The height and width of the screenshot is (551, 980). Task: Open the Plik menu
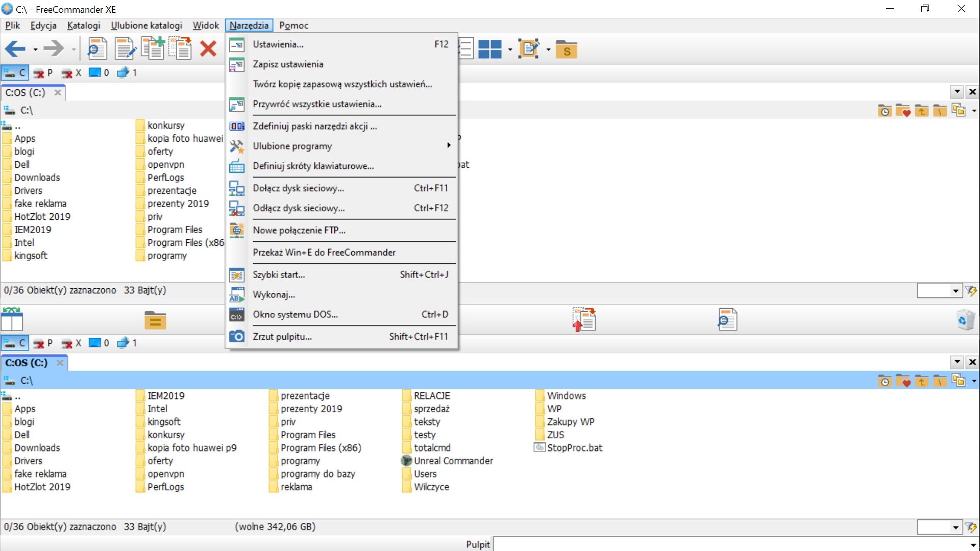[13, 26]
